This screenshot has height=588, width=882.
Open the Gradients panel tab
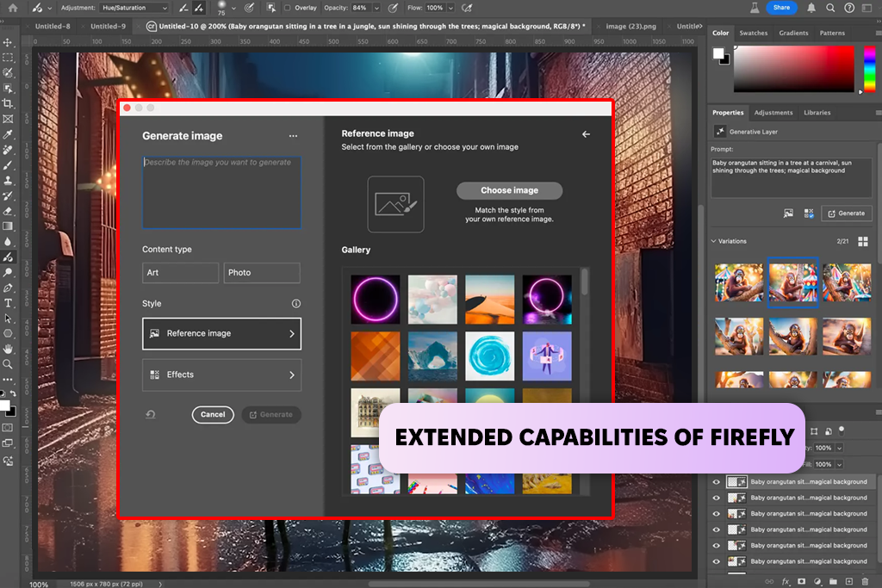point(793,34)
